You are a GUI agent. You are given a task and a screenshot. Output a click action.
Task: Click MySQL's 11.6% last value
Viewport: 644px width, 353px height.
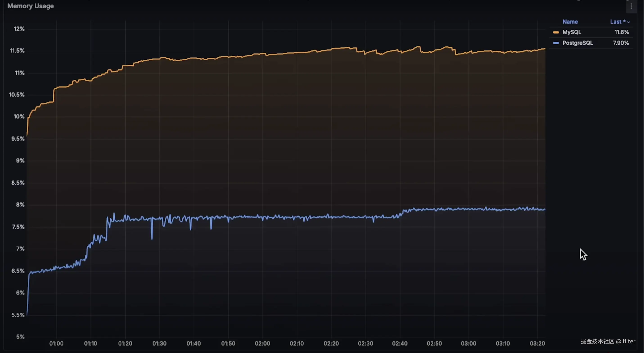(x=621, y=32)
